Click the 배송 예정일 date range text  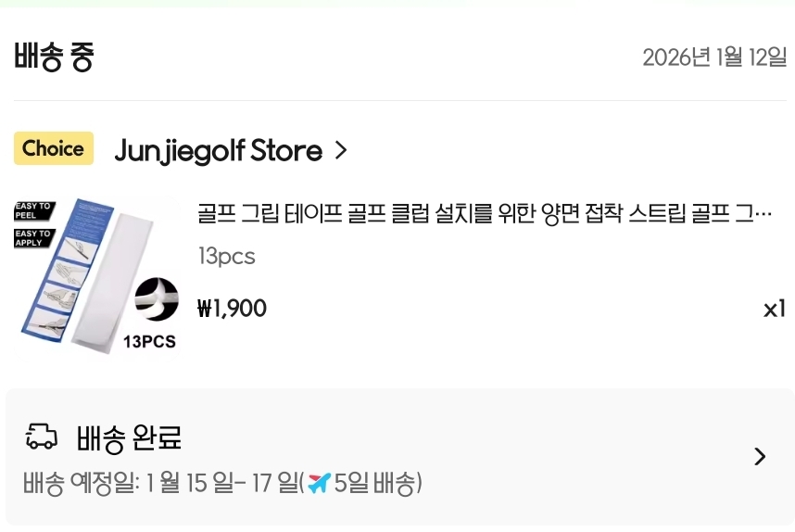(162, 483)
